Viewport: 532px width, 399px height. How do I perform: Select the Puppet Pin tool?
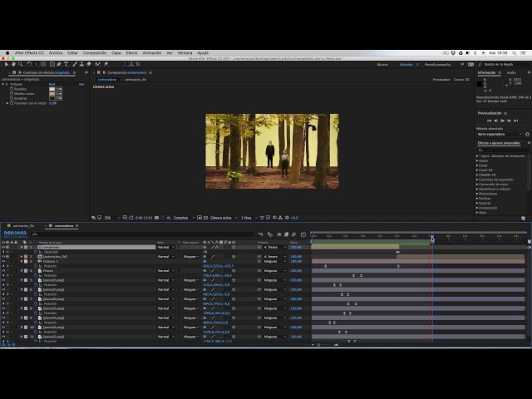point(106,64)
